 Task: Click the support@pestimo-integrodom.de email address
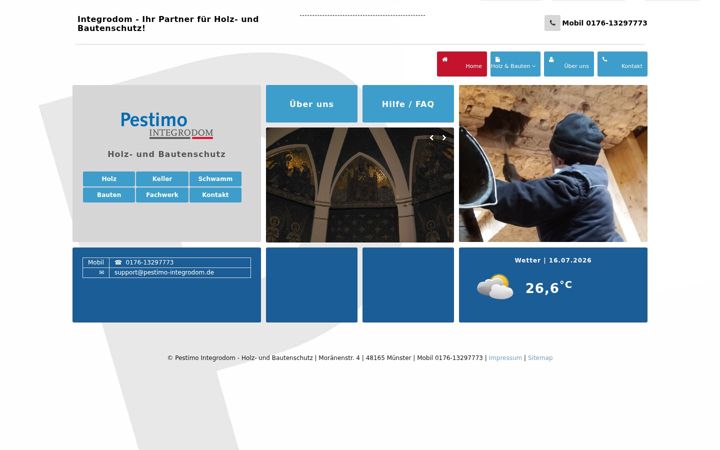tap(164, 272)
